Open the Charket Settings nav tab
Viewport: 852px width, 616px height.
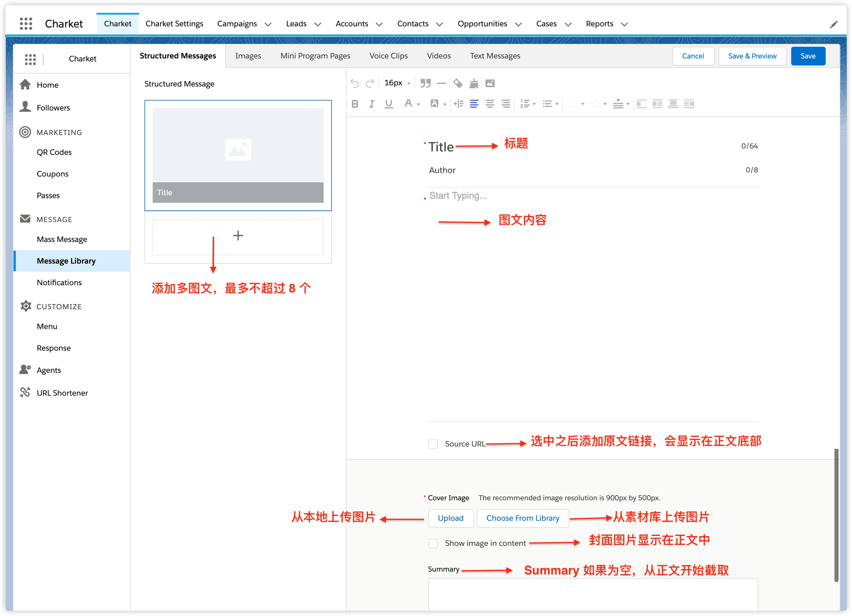pos(174,24)
